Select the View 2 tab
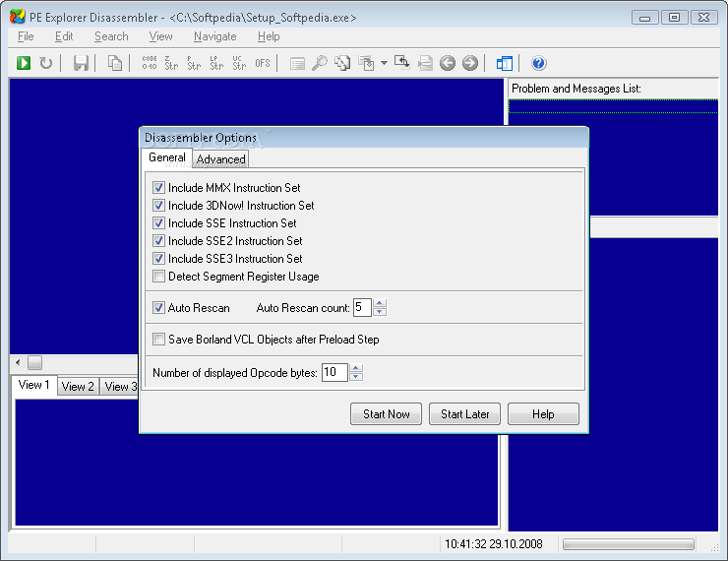 pyautogui.click(x=78, y=387)
